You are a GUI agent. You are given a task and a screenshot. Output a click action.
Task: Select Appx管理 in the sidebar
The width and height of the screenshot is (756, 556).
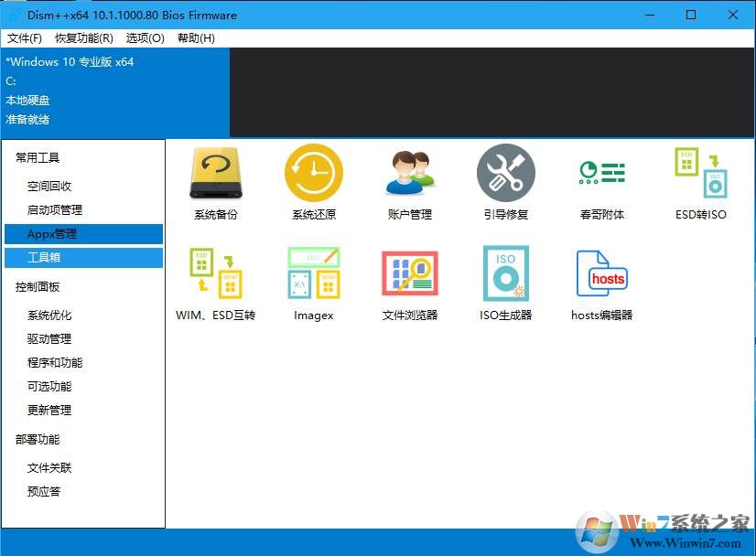coord(52,234)
